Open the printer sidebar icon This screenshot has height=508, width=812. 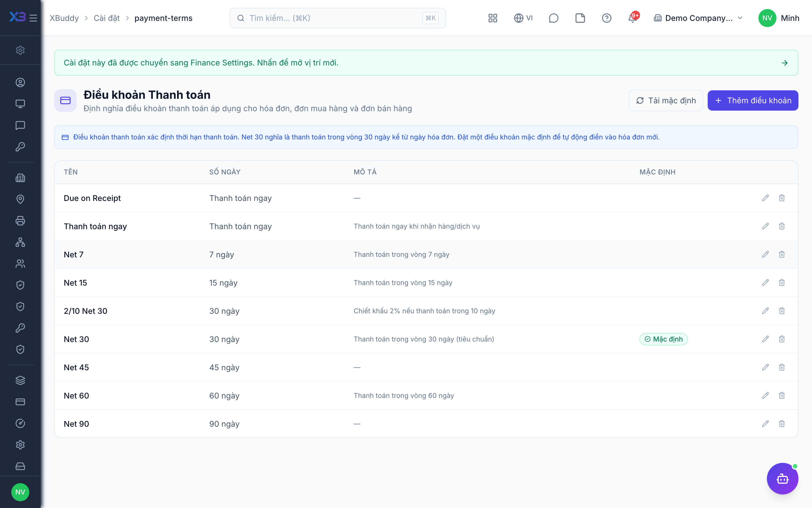point(20,221)
